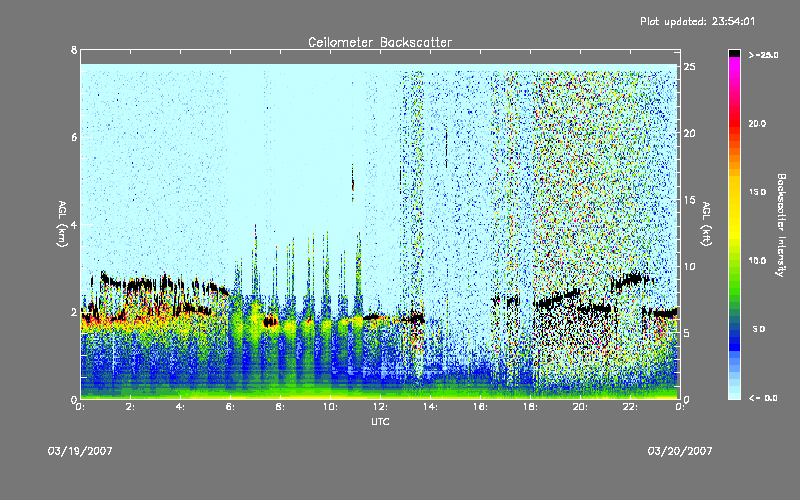800x500 pixels.
Task: Click the "6:" hour tick on UTC axis
Action: click(x=231, y=407)
